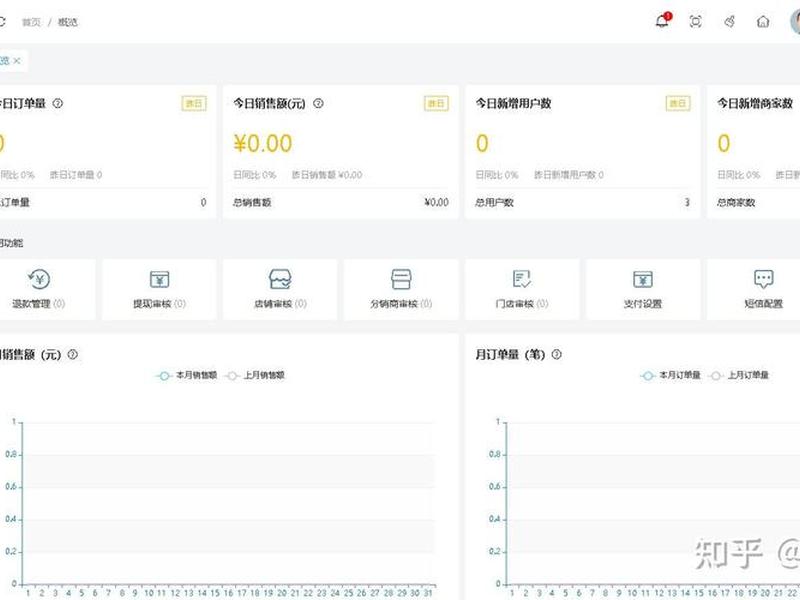Image resolution: width=800 pixels, height=600 pixels.
Task: Click the 0 value under 今日新增用户数
Action: [482, 143]
